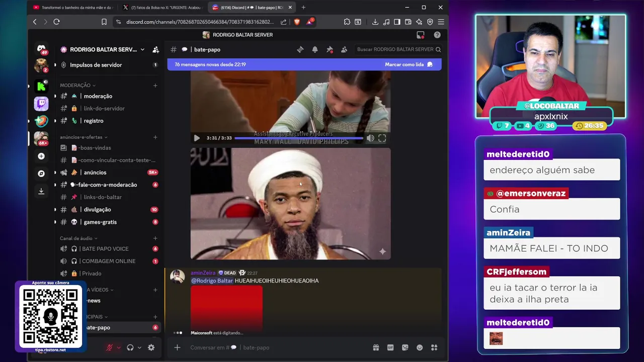Open the bearded man image attachment
The width and height of the screenshot is (644, 362).
(290, 204)
